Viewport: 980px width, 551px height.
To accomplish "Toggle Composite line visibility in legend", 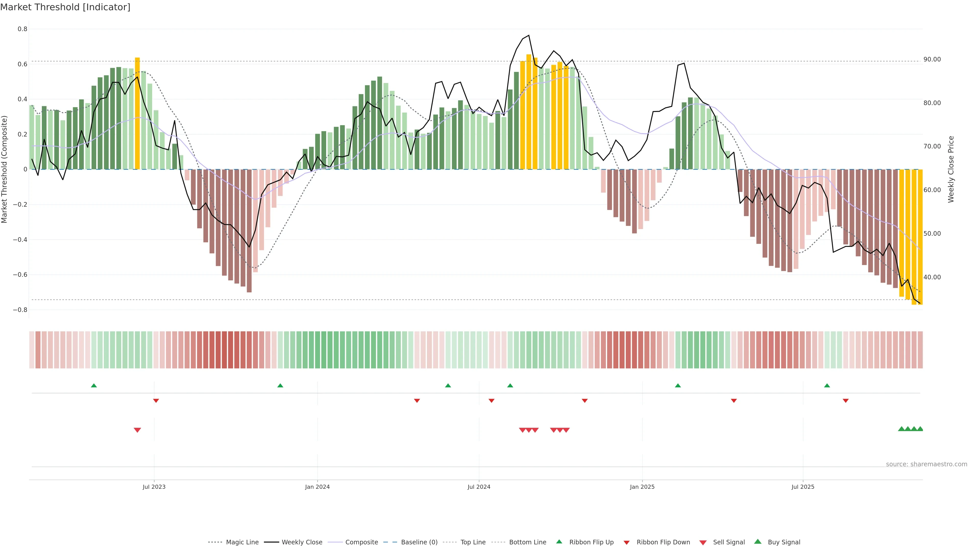I will click(x=361, y=542).
